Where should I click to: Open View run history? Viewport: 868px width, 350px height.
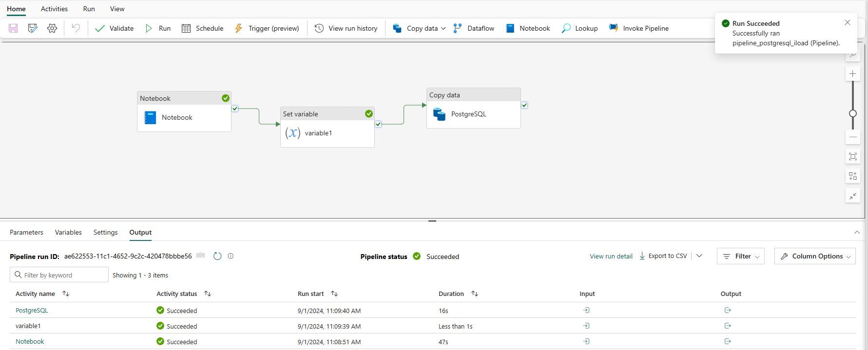click(346, 28)
